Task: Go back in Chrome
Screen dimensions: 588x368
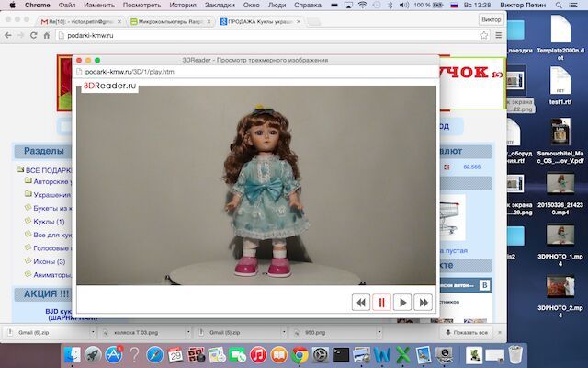Action: [8, 35]
